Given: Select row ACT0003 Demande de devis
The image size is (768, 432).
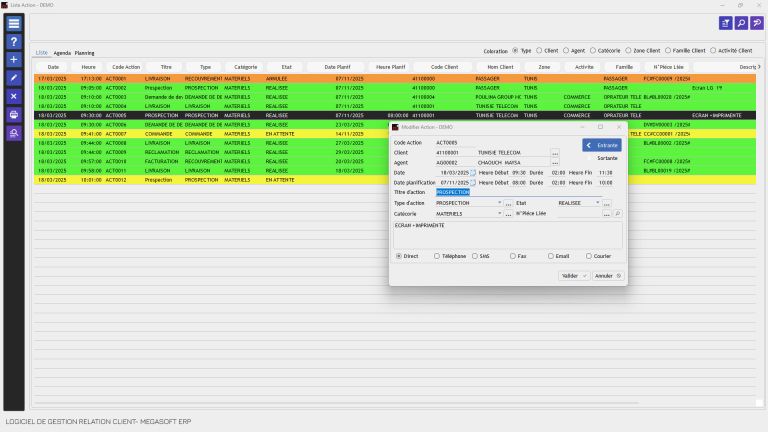Looking at the screenshot, I should tap(395, 97).
